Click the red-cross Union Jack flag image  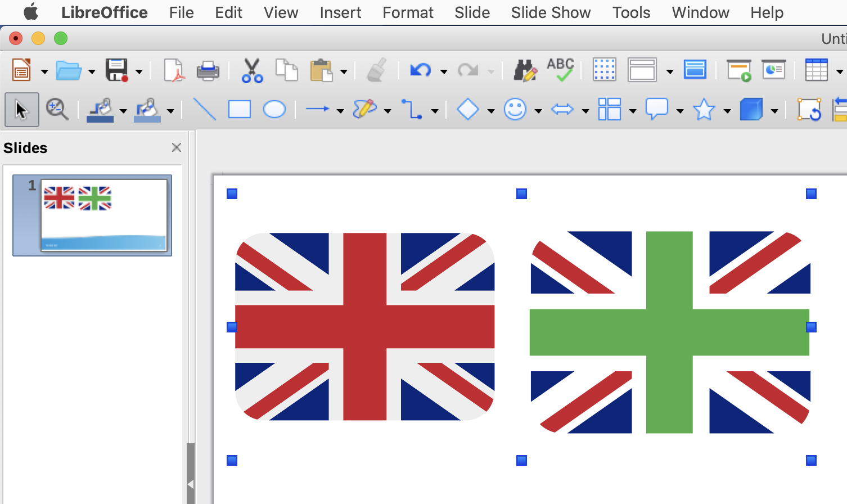pos(365,327)
